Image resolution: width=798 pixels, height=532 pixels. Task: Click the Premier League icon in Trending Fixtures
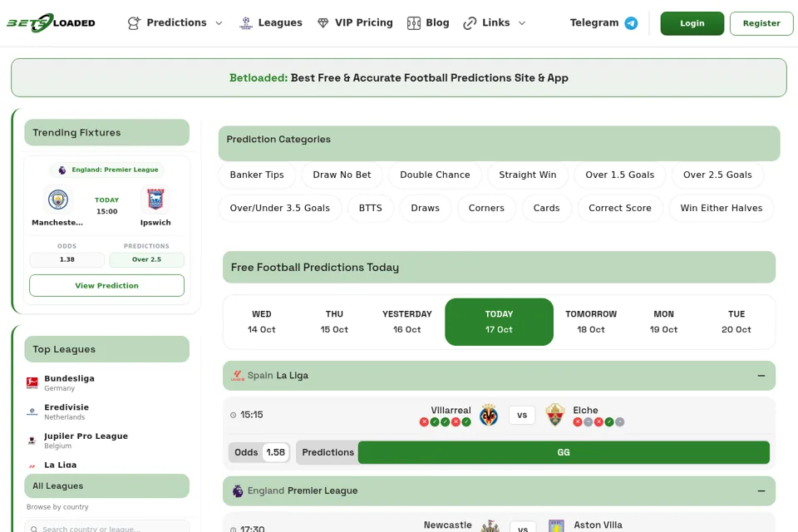click(62, 170)
